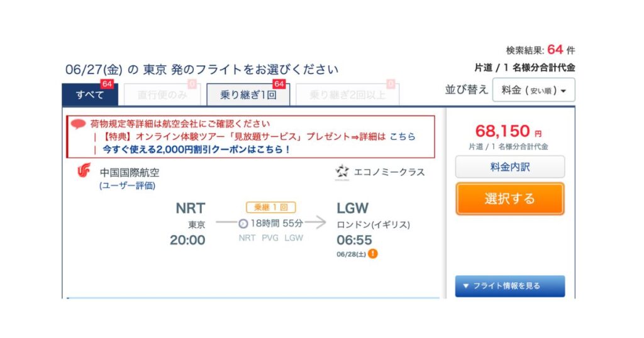
Task: Open the (ユーザー評価) user rating link
Action: (x=127, y=186)
